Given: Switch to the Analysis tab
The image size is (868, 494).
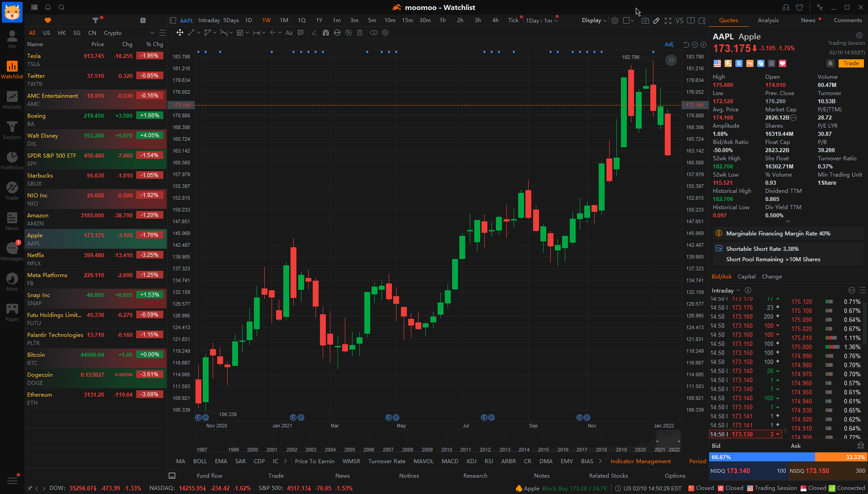Looking at the screenshot, I should tap(768, 20).
